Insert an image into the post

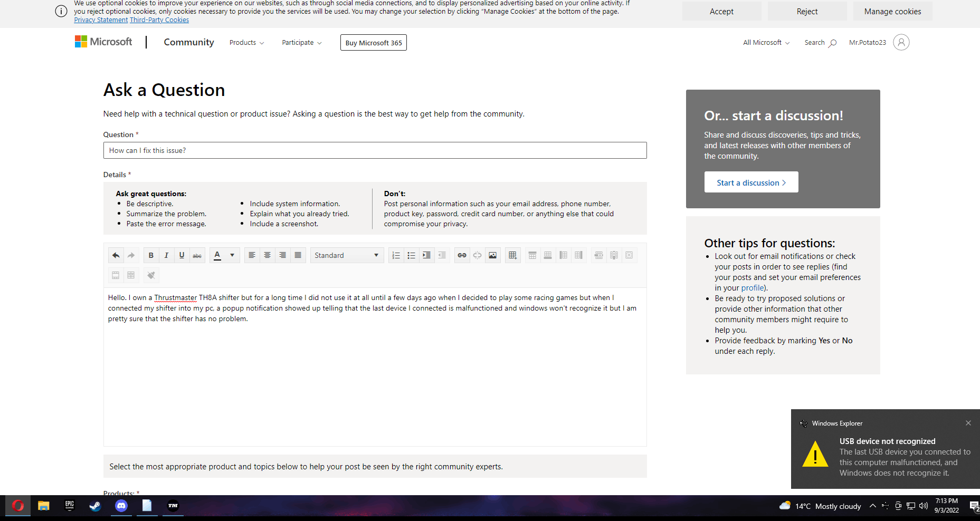coord(492,255)
